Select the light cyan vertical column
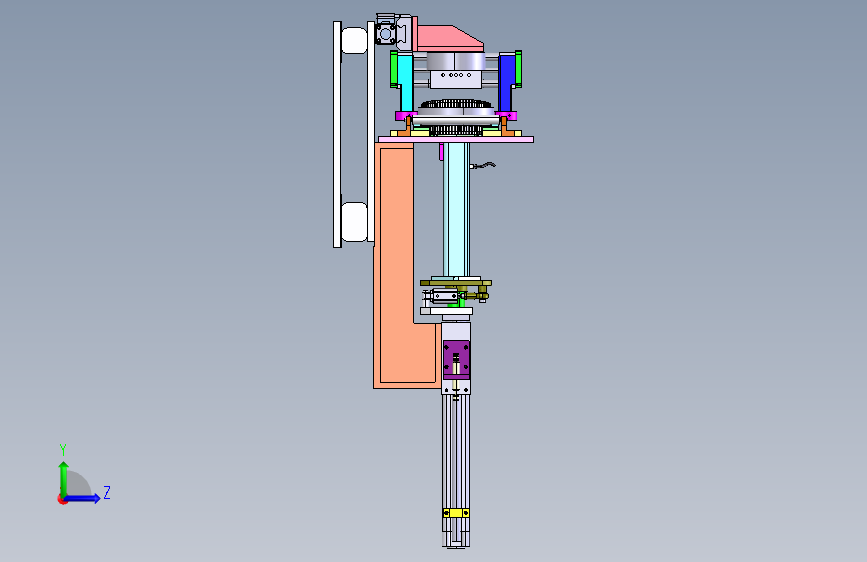 (456, 209)
